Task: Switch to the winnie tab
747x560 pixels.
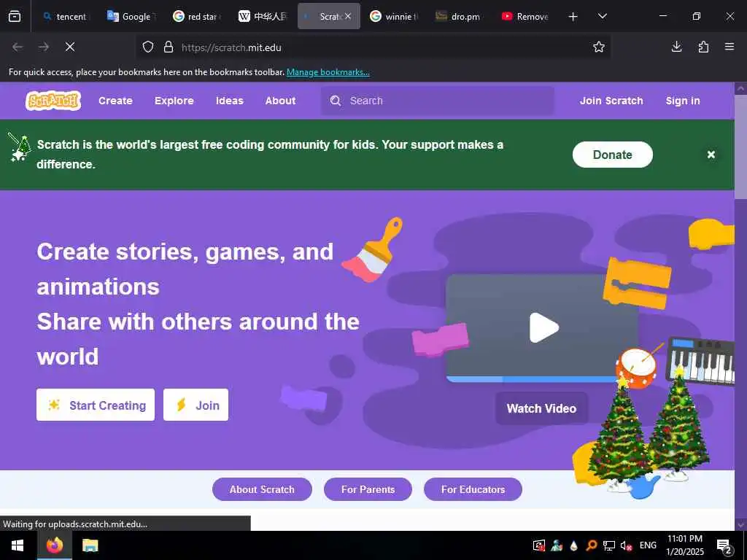Action: click(x=395, y=16)
